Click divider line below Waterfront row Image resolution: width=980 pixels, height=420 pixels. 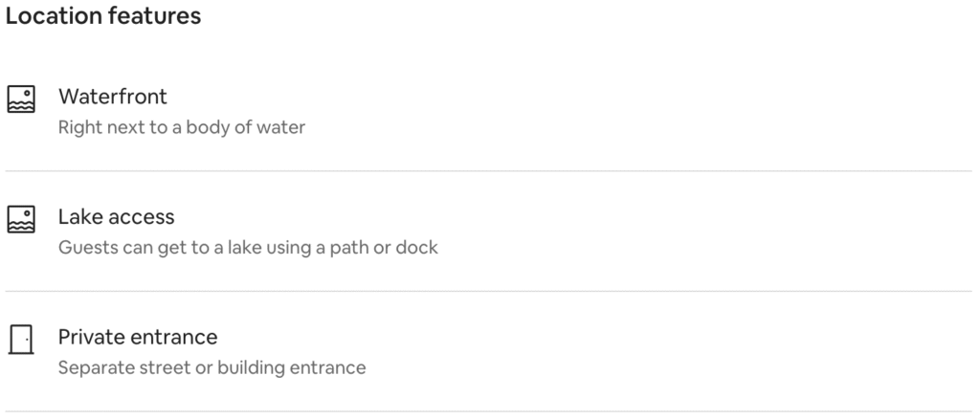pos(489,170)
